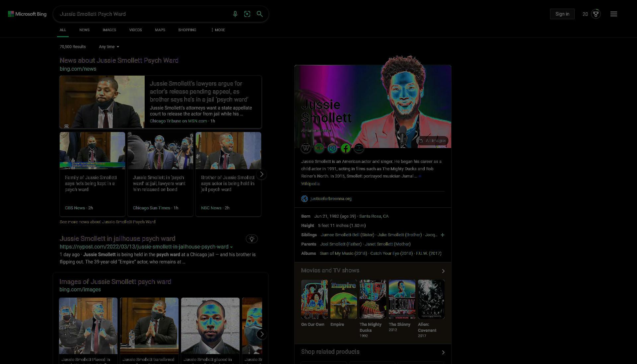This screenshot has width=637, height=364.
Task: Click globe icon beside justiceforbreonna.org
Action: click(304, 199)
